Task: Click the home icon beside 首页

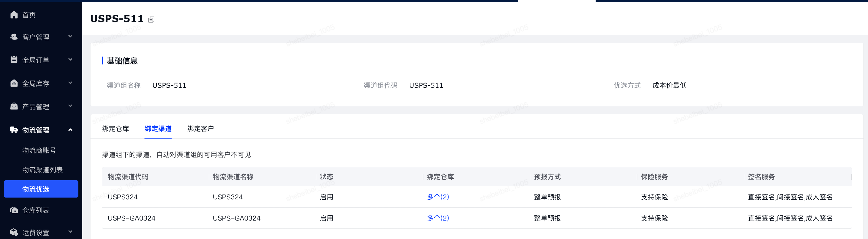Action: pyautogui.click(x=14, y=15)
